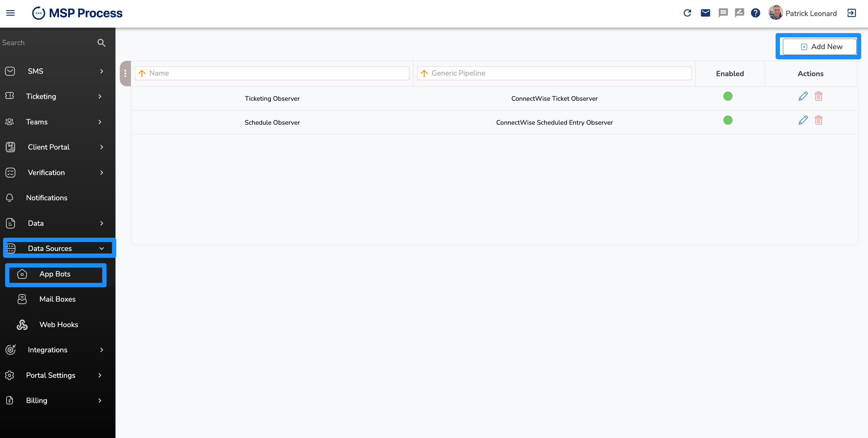Open the chat message icon
868x438 pixels.
coord(723,13)
